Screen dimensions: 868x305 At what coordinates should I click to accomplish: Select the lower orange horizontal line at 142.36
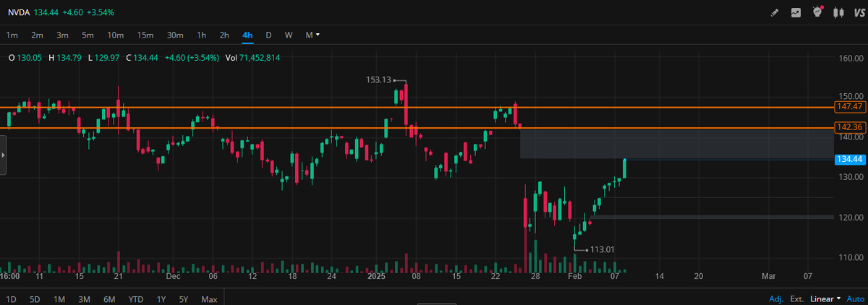[416, 128]
